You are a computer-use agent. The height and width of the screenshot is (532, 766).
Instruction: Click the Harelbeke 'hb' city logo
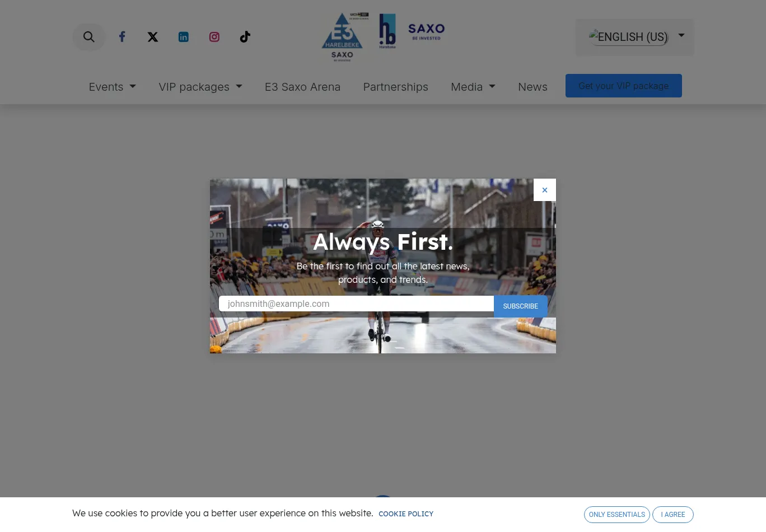coord(387,31)
